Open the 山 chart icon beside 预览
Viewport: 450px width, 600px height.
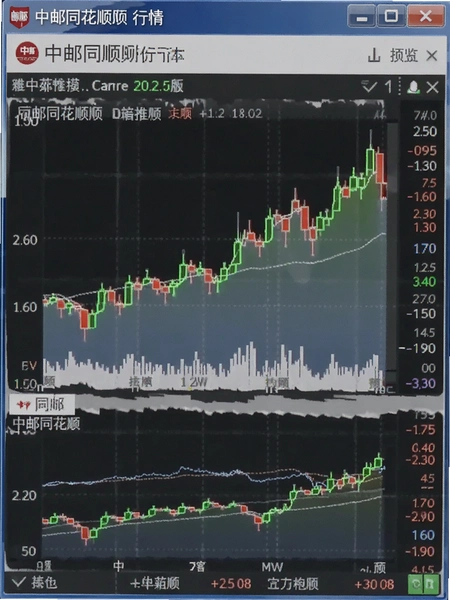[374, 56]
